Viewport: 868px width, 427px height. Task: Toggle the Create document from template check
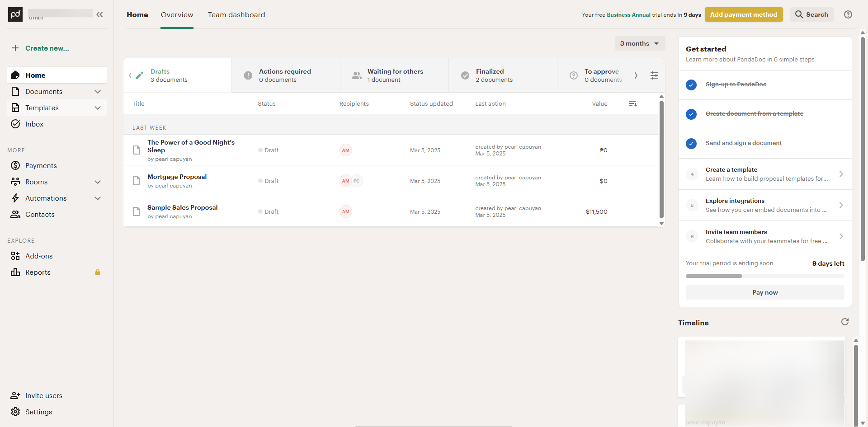click(691, 114)
